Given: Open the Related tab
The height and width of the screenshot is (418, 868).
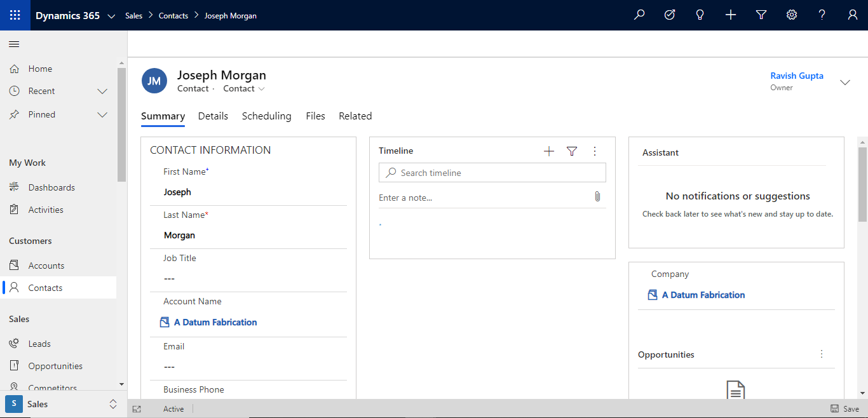Looking at the screenshot, I should coord(355,116).
